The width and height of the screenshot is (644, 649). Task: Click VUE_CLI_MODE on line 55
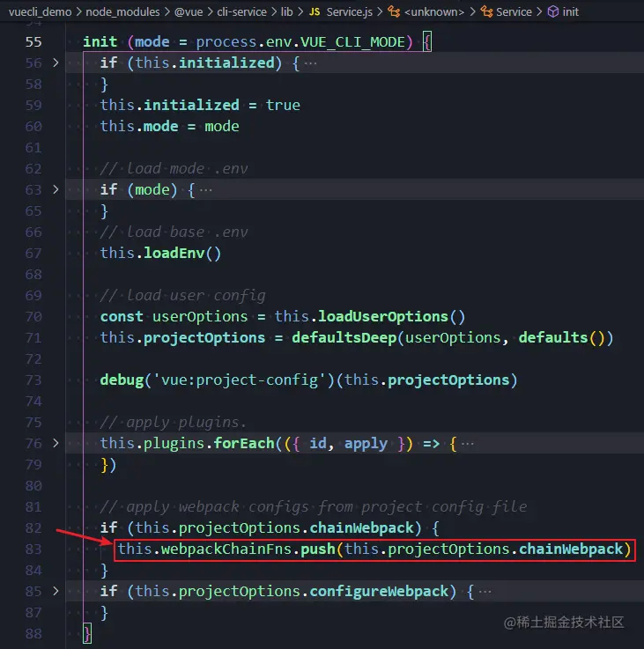pos(353,41)
